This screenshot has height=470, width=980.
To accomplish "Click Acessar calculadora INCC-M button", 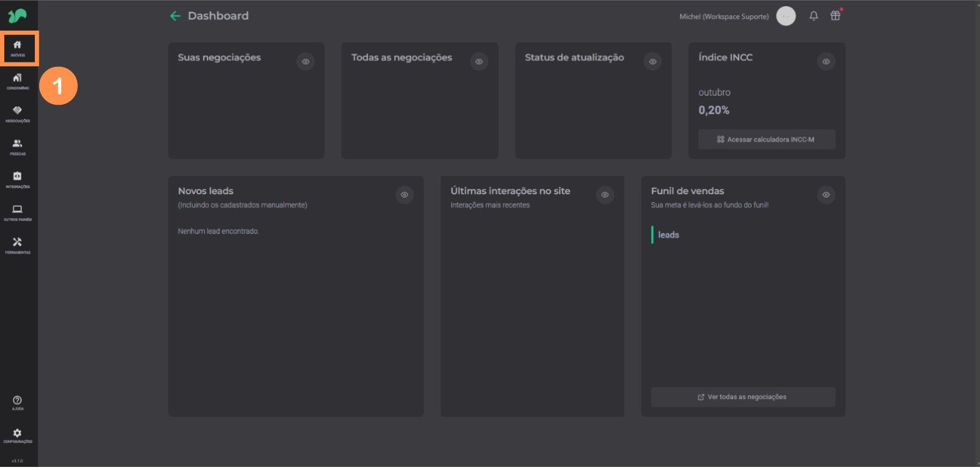I will pos(766,140).
